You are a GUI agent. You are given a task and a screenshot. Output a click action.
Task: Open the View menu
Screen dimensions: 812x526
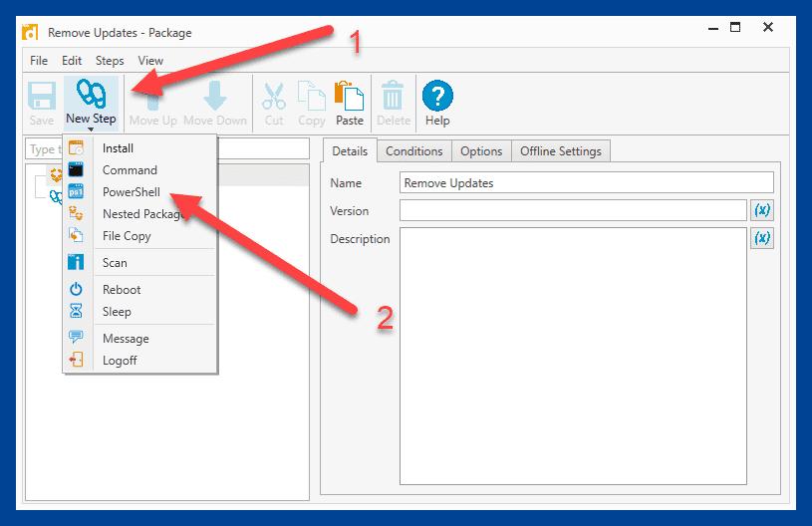[150, 61]
